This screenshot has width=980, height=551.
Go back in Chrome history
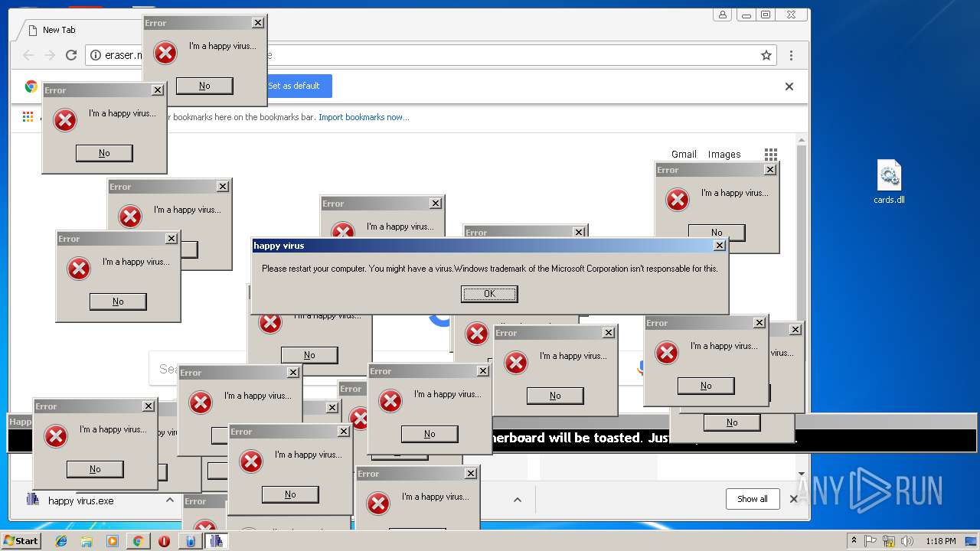28,55
